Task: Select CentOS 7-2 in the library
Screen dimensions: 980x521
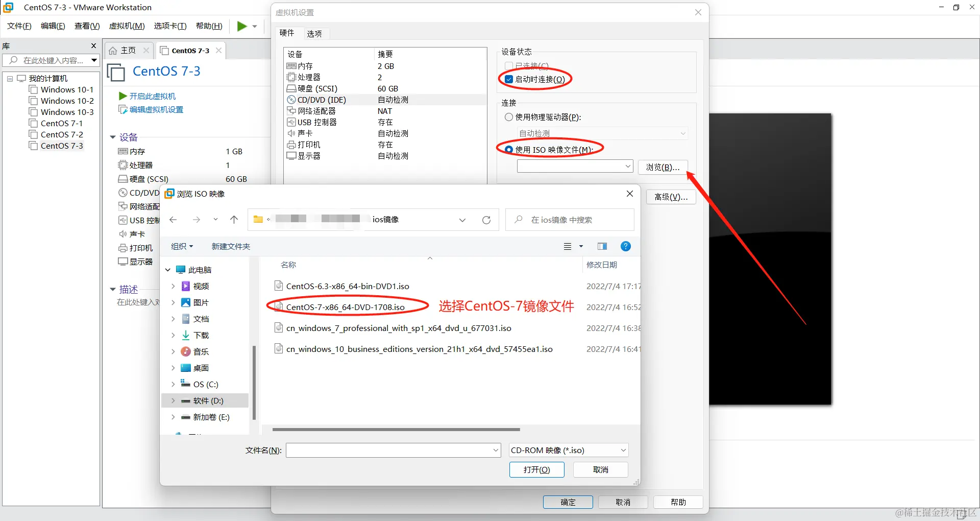Action: click(61, 134)
